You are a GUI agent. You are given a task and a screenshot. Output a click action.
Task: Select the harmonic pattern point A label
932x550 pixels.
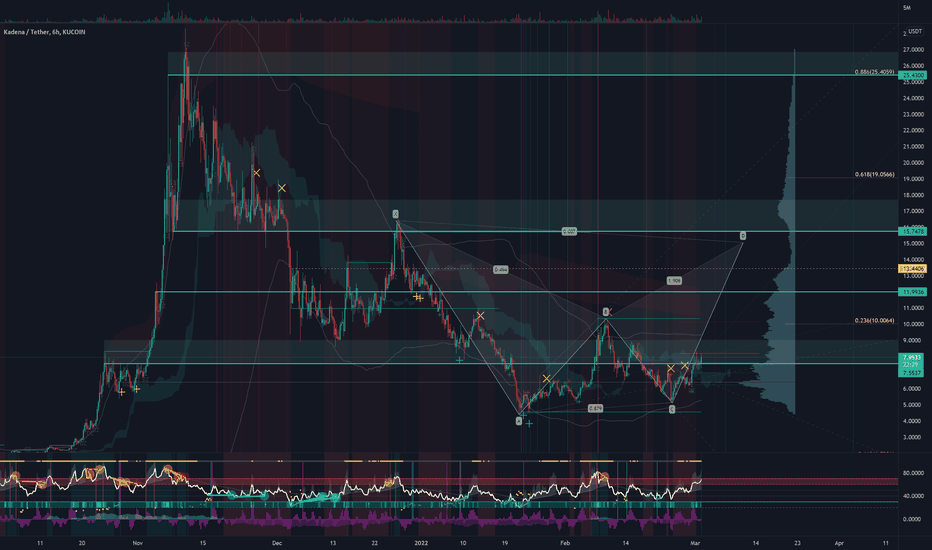[x=519, y=421]
